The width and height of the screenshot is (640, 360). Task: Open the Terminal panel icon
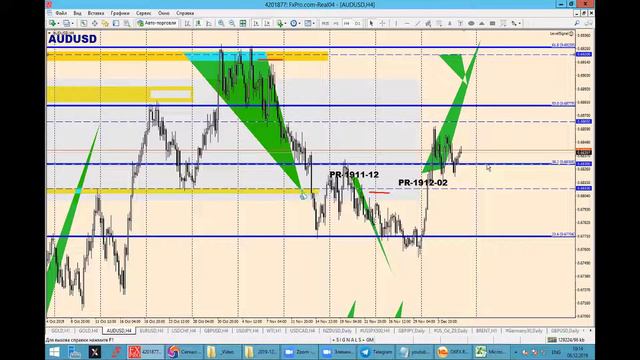pos(116,23)
